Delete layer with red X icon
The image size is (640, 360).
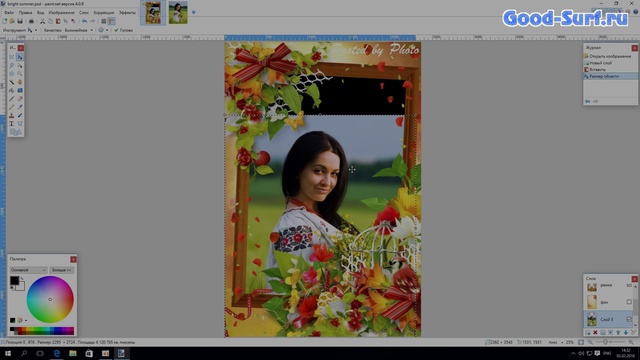(x=595, y=333)
